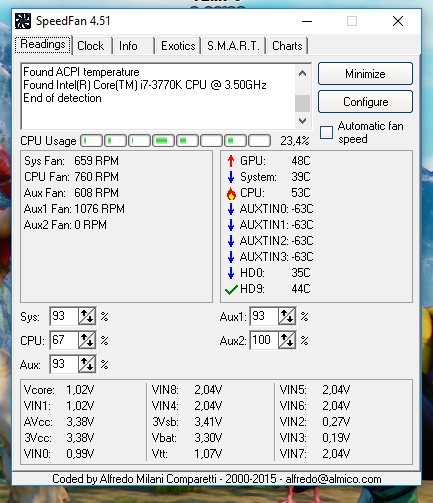Click the Sys speed spinner arrows
This screenshot has width=433, height=503.
pos(87,316)
